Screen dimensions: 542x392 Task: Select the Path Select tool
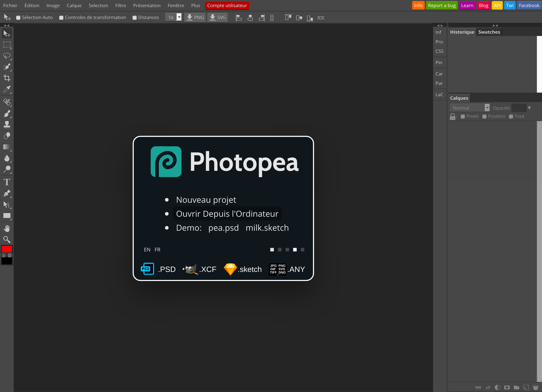tap(7, 204)
